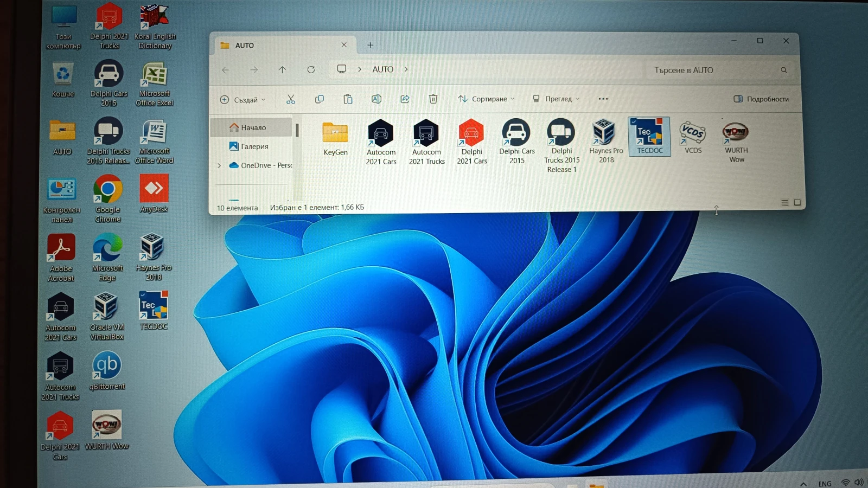Select the VCDS shortcut in AUTO folder
The width and height of the screenshot is (868, 488).
(x=693, y=137)
